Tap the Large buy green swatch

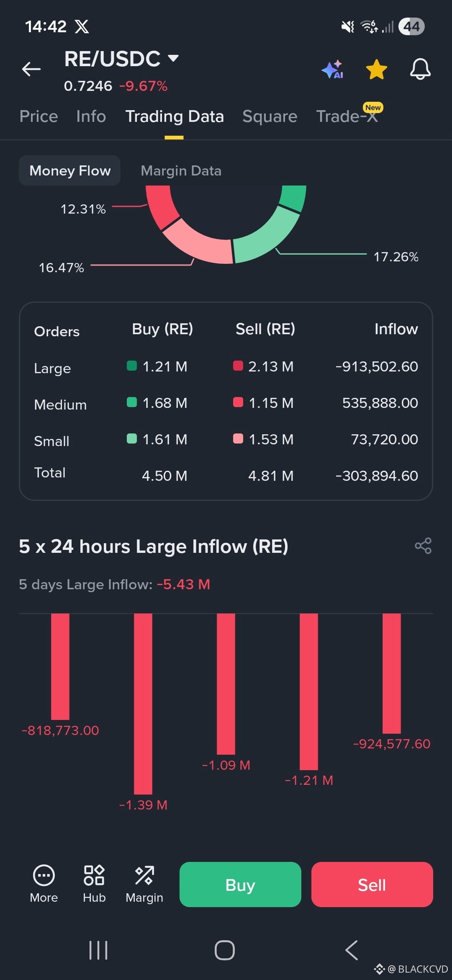point(132,366)
